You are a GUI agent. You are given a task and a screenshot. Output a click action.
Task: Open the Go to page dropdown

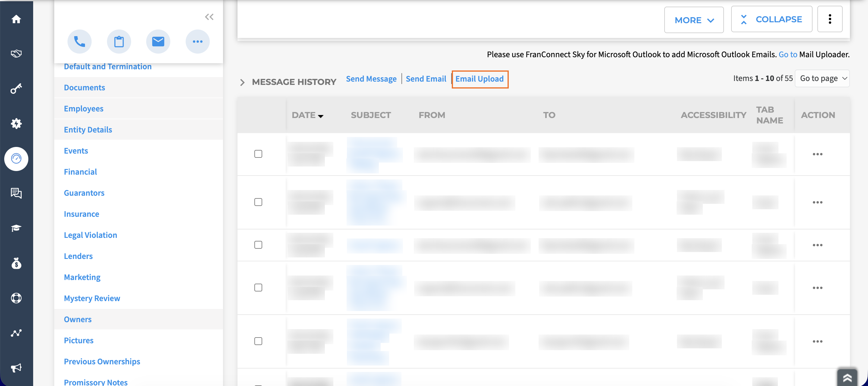click(822, 78)
